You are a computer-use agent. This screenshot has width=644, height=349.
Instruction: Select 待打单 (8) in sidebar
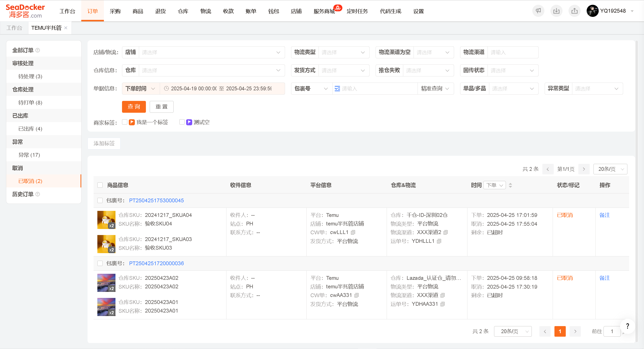(30, 103)
